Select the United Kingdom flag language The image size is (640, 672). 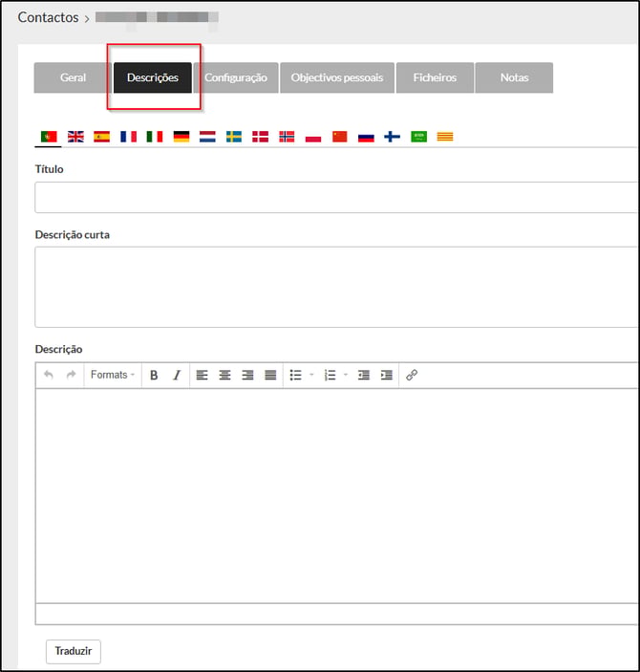pos(75,137)
